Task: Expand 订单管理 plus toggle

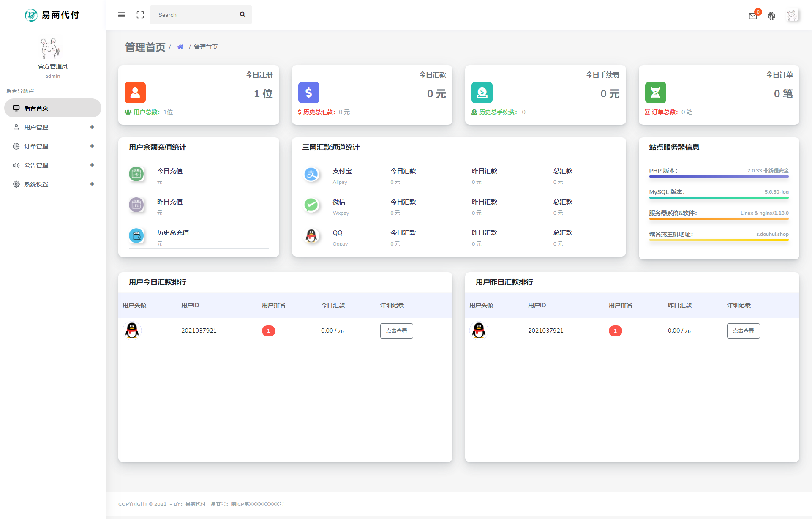Action: coord(92,146)
